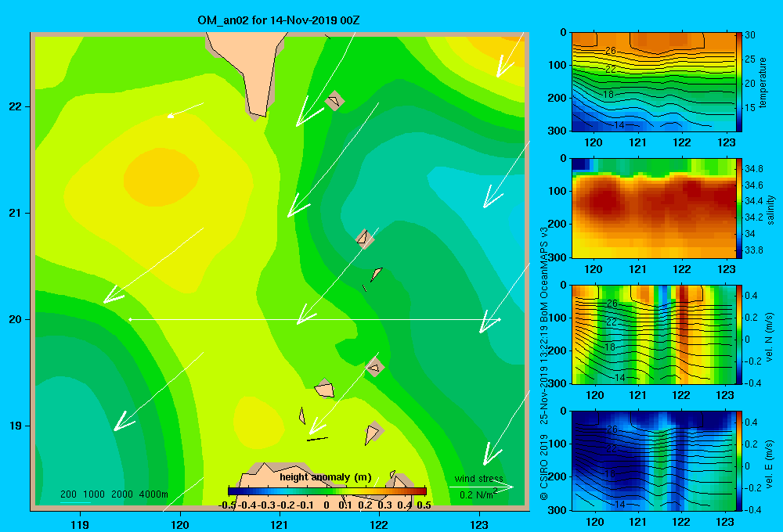Click the yellow high anomaly centre near 120E 21N
783x532 pixels.
click(161, 177)
